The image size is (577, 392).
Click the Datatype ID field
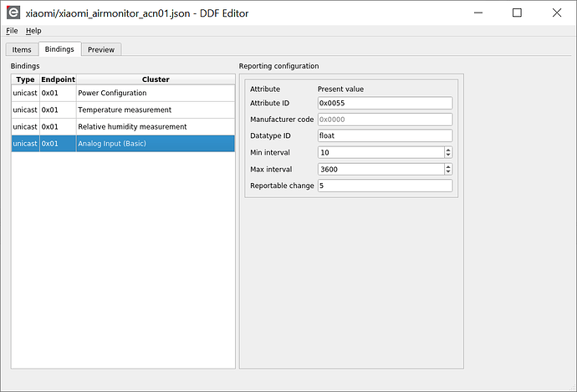point(385,135)
